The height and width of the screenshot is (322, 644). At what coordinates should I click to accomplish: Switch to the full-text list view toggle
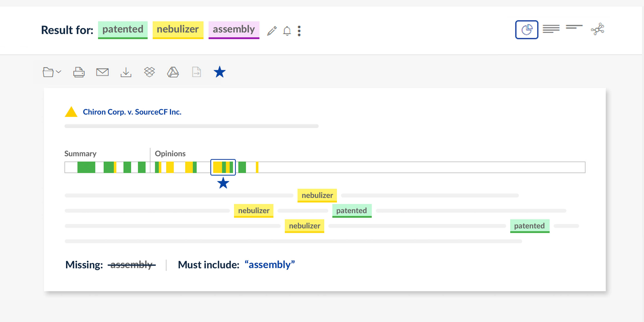(551, 29)
